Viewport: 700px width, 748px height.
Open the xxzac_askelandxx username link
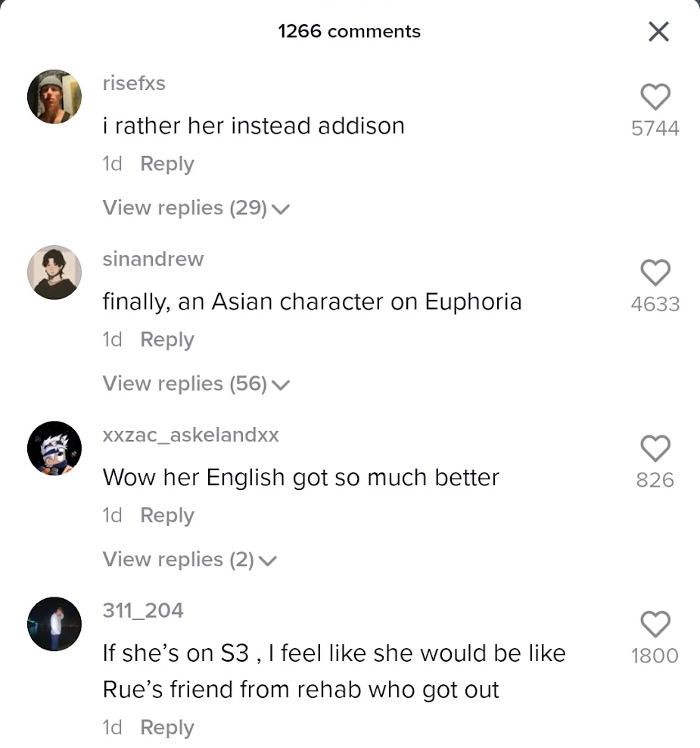[x=191, y=435]
